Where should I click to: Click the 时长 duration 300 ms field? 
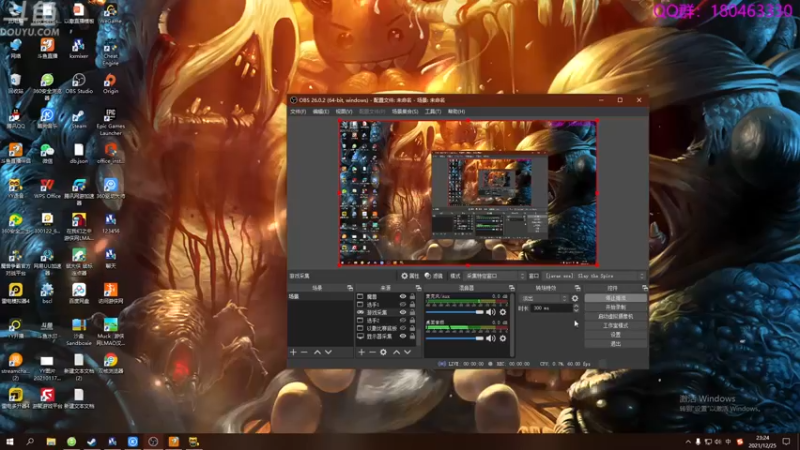tap(553, 308)
